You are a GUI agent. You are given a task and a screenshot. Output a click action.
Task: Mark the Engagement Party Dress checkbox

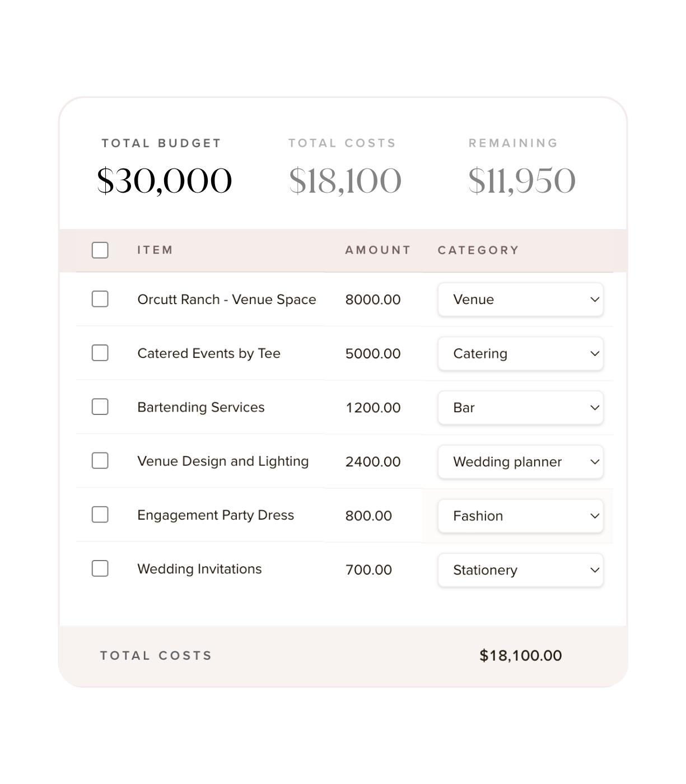pyautogui.click(x=100, y=515)
